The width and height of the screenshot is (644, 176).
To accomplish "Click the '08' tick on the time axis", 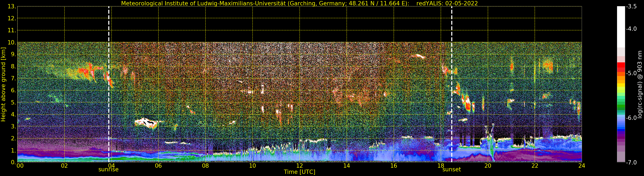I will coord(205,166).
